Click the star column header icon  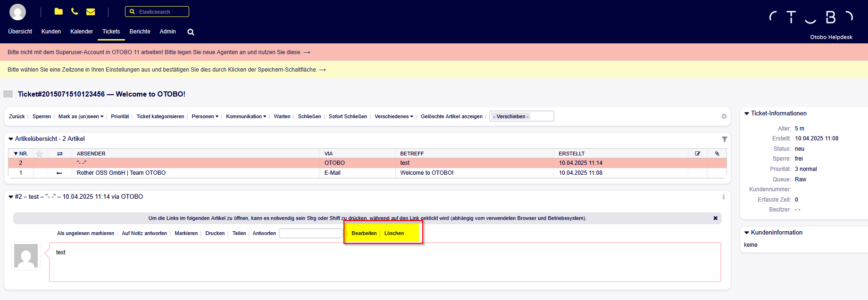pyautogui.click(x=40, y=154)
